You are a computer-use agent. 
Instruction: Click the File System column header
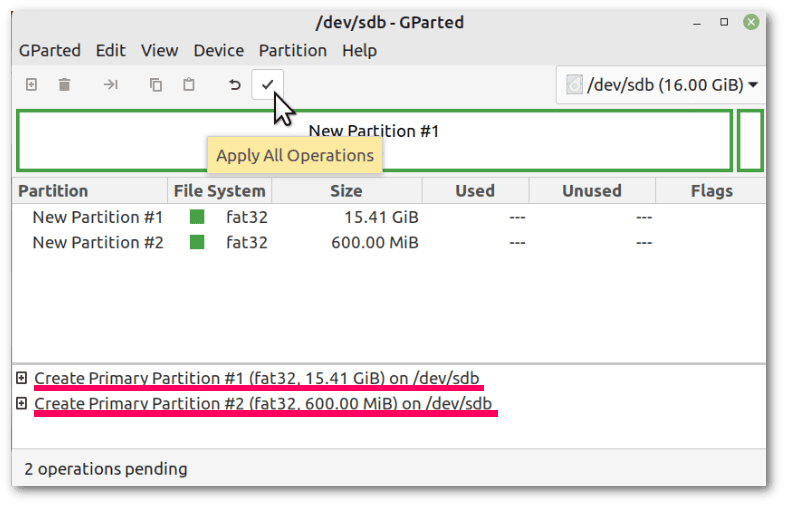point(219,191)
